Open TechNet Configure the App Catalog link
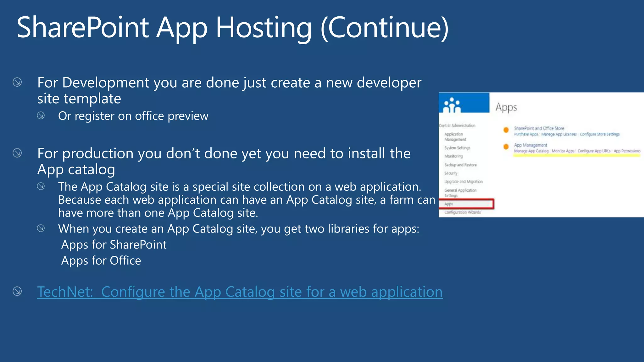Viewport: 644px width, 362px height. (240, 292)
